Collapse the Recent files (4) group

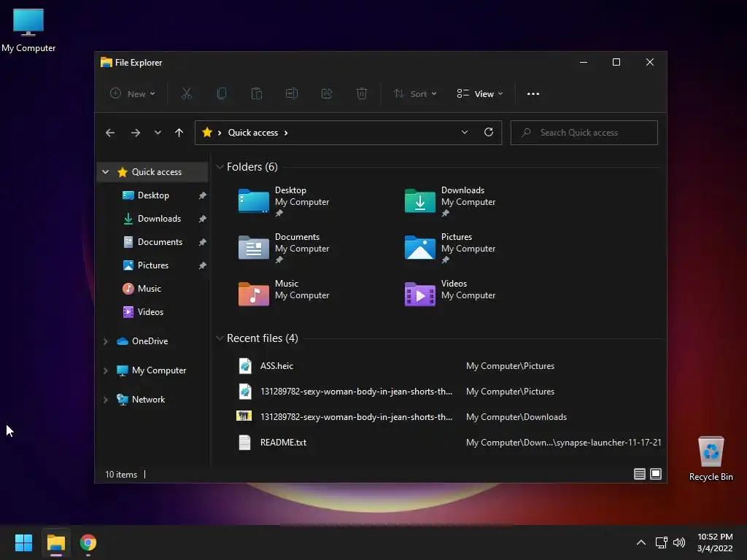(x=220, y=338)
